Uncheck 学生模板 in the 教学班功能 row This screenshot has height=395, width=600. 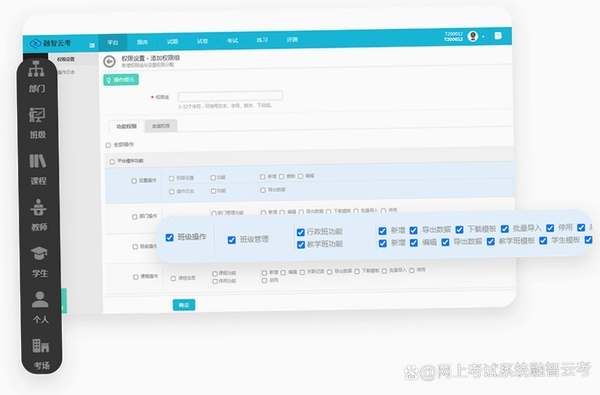(x=543, y=241)
